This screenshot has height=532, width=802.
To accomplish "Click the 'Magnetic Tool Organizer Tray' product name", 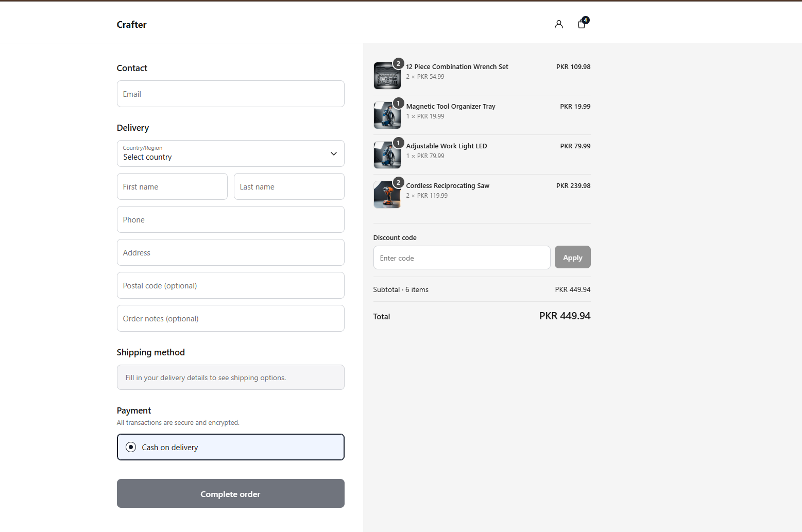I will tap(451, 107).
